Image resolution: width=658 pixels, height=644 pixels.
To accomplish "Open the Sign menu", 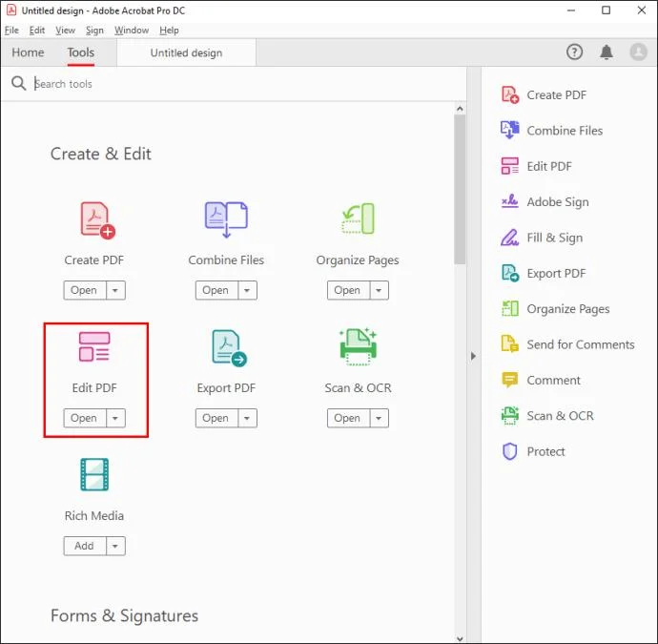I will pos(94,31).
